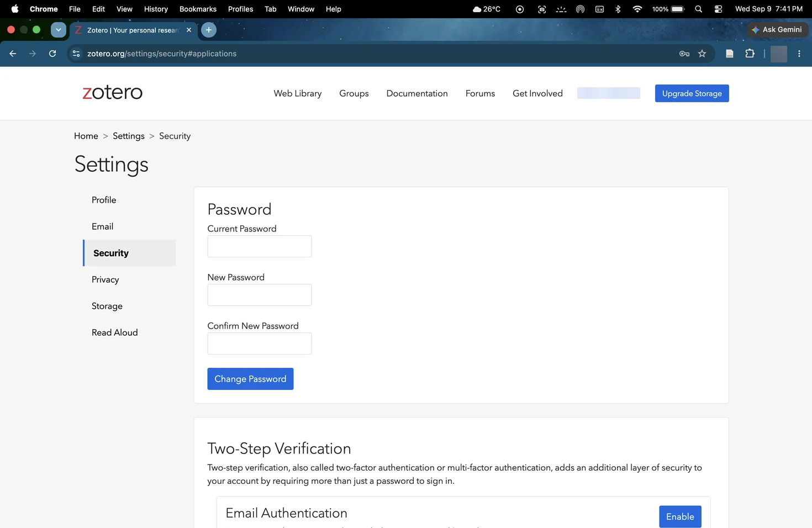Open the Window menu
This screenshot has width=812, height=528.
[300, 9]
